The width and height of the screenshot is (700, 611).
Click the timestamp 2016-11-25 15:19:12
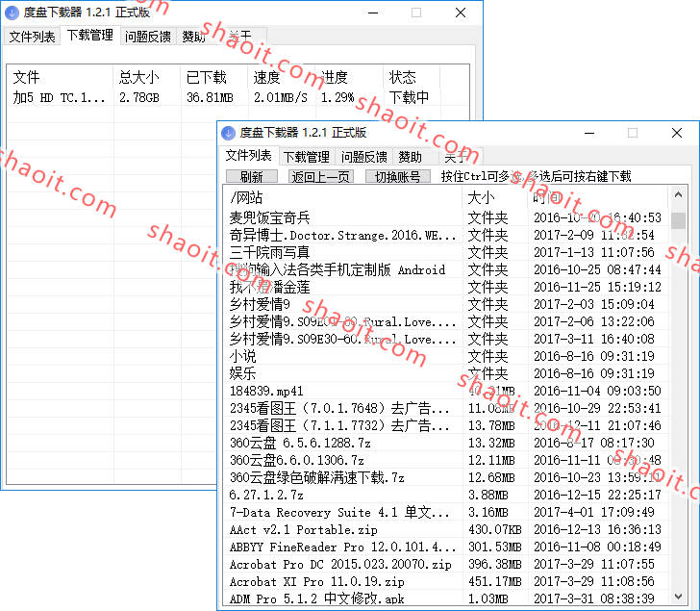click(x=598, y=287)
